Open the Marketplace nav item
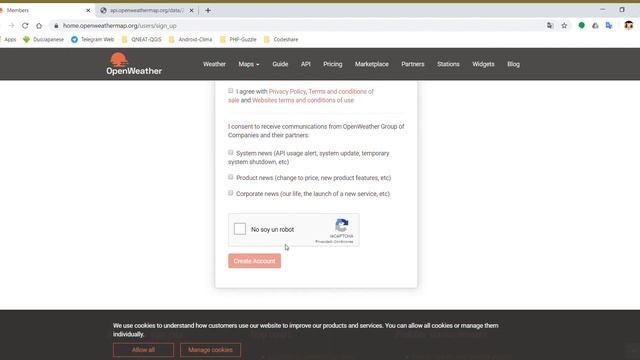Viewport: 640px width, 360px height. (371, 64)
